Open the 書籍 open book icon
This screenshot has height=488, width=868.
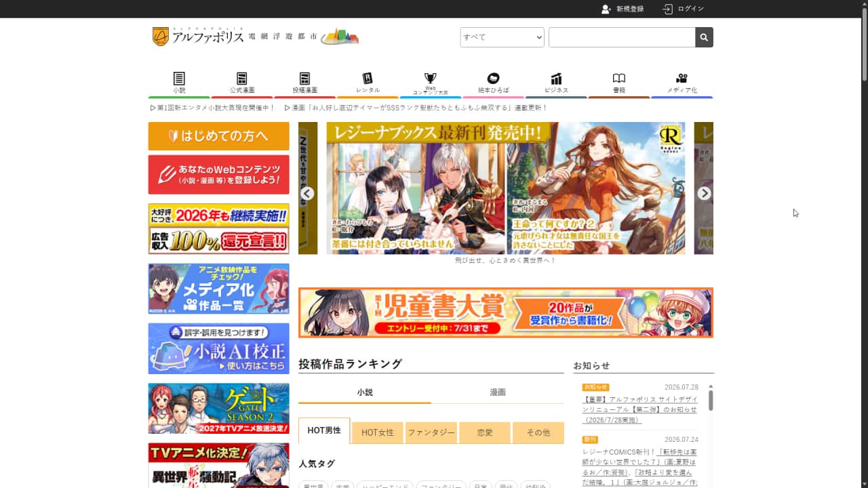tap(618, 78)
